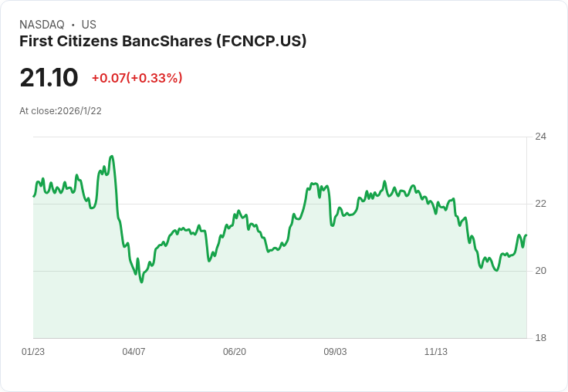Viewport: 568px width, 392px height.
Task: Click the FCNCP.US ticker symbol
Action: click(x=259, y=42)
